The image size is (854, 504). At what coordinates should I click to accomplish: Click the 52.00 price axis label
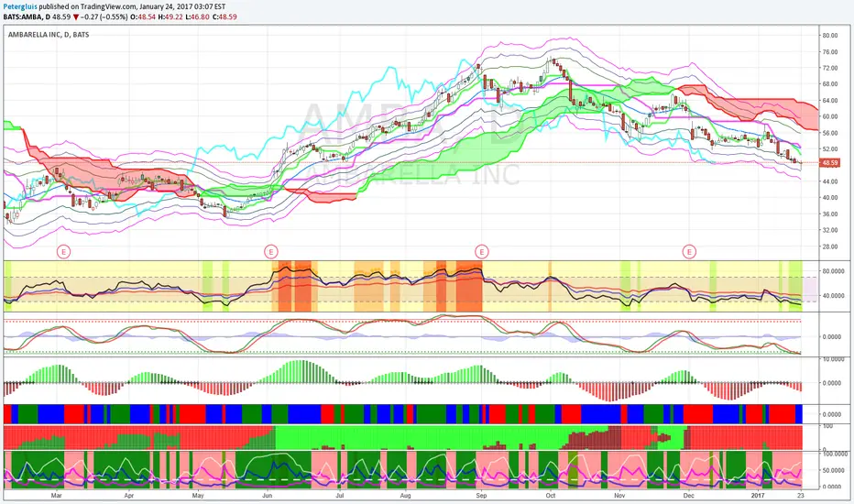830,148
